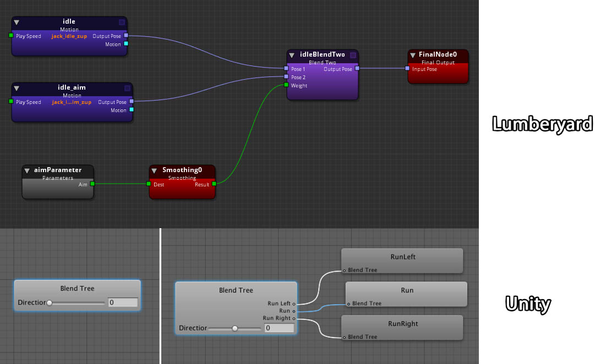Collapse the idleBlendTwo node triangle
The height and width of the screenshot is (364, 595).
pyautogui.click(x=292, y=56)
